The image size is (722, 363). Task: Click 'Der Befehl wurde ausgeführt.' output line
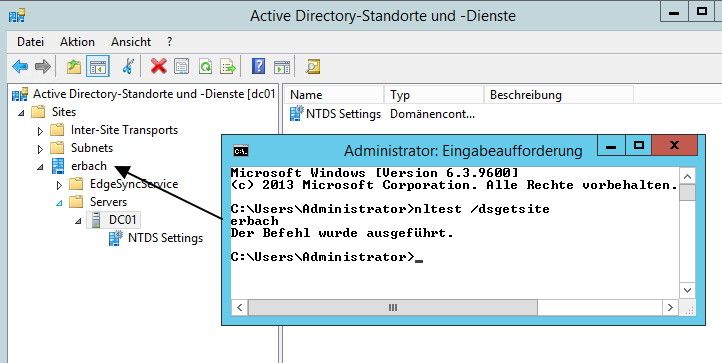(342, 233)
